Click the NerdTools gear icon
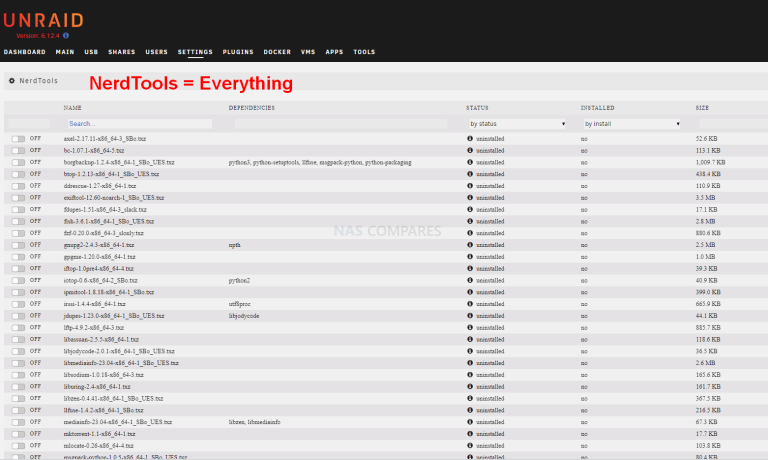The height and width of the screenshot is (460, 768). click(x=11, y=80)
